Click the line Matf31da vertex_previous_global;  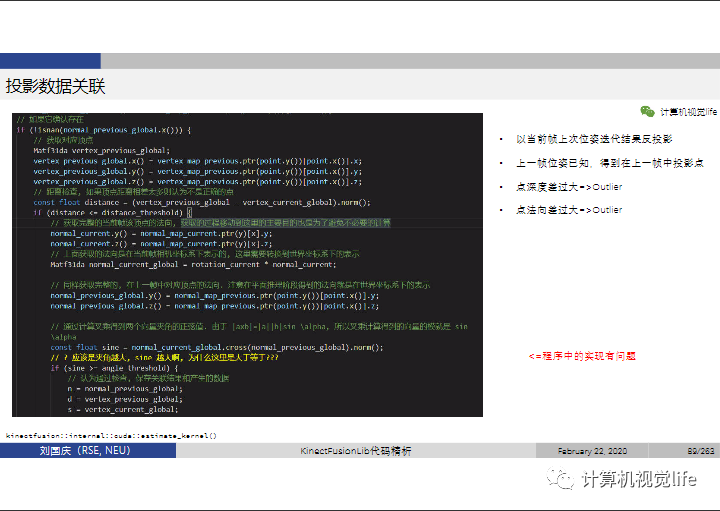101,151
